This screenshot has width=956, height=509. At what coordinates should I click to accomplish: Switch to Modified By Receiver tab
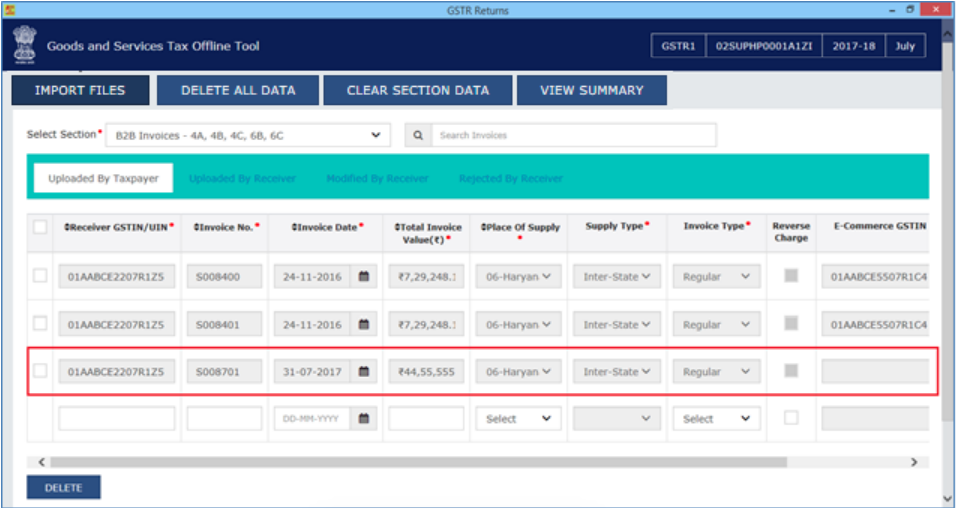[x=377, y=179]
